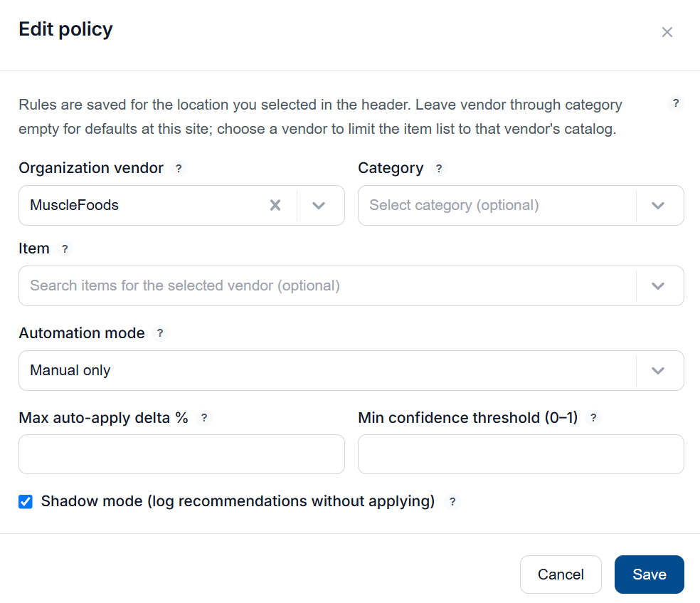
Task: Click the Shadow mode label text
Action: [238, 502]
